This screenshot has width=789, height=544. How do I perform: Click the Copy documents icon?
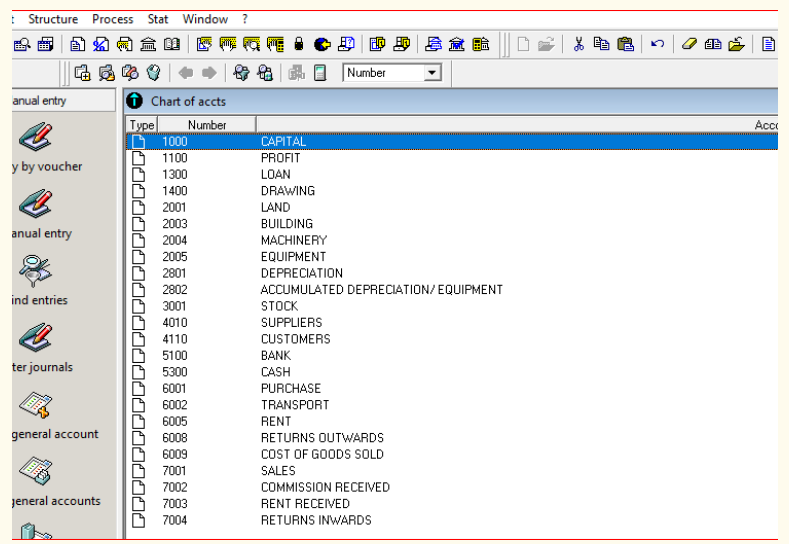pyautogui.click(x=601, y=44)
